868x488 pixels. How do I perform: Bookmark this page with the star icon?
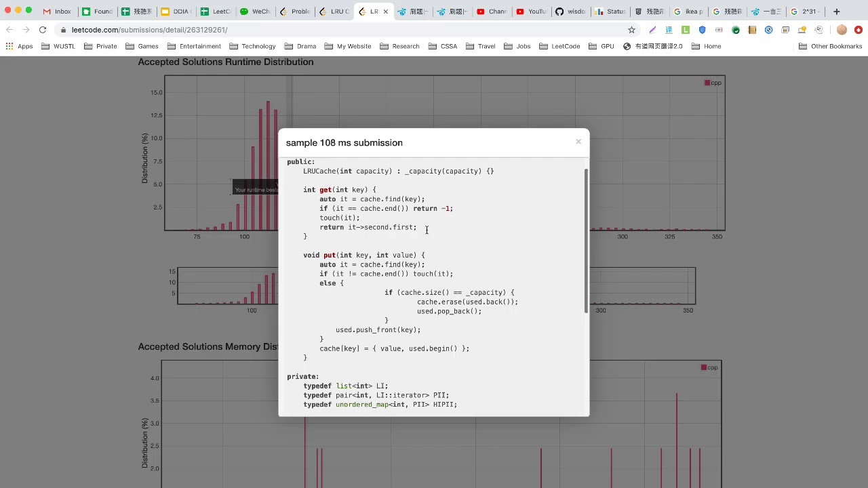(x=632, y=30)
